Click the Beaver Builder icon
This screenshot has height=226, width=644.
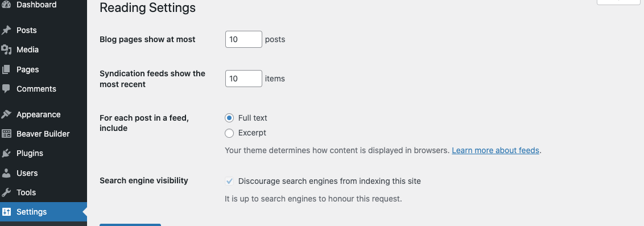[x=6, y=134]
